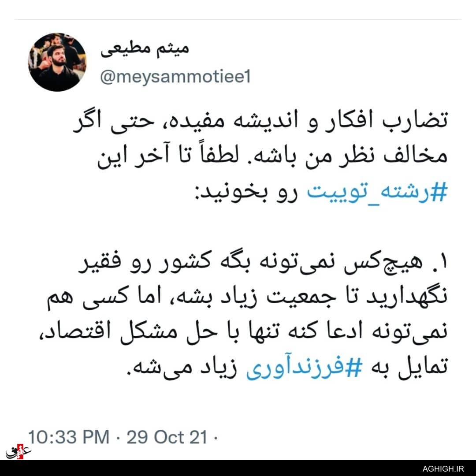Open the @meysammotiee1 handle link

point(175,77)
